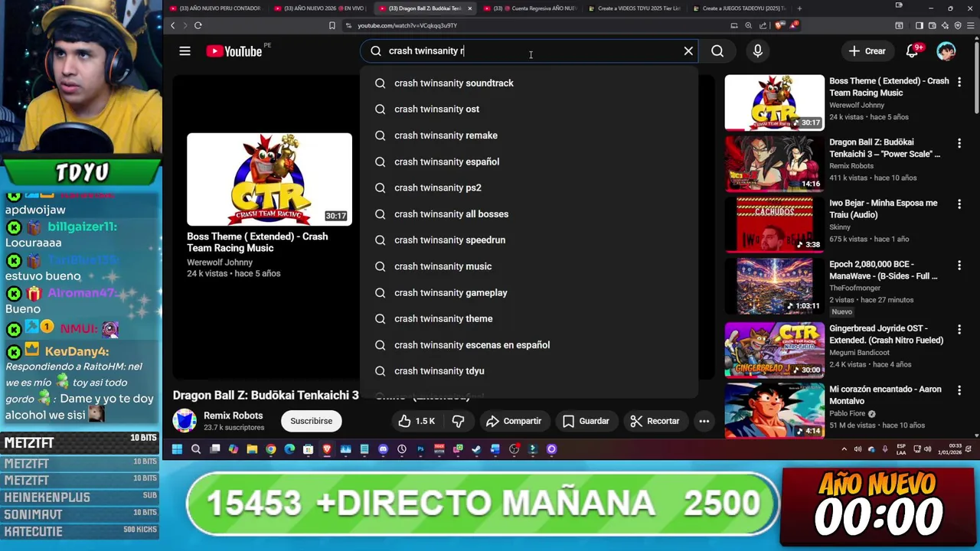Click the bookmark icon in address bar
Viewport: 980px width, 551px height.
[332, 25]
